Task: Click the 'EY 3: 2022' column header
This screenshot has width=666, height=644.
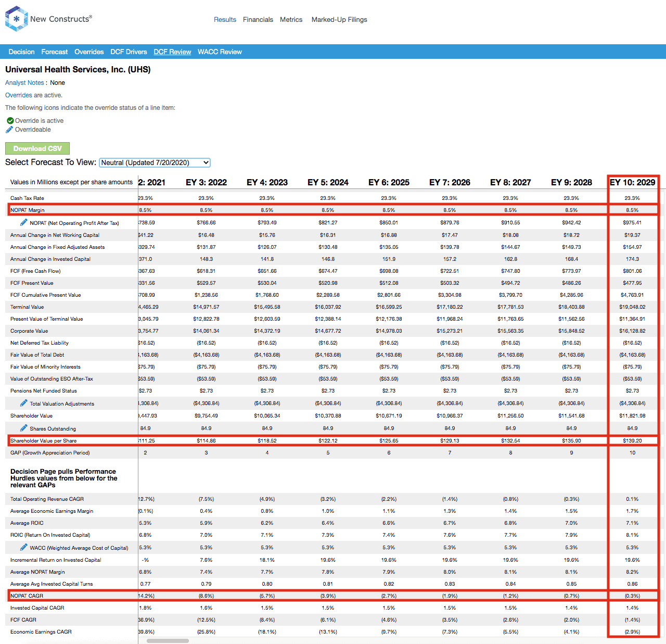Action: pyautogui.click(x=207, y=182)
